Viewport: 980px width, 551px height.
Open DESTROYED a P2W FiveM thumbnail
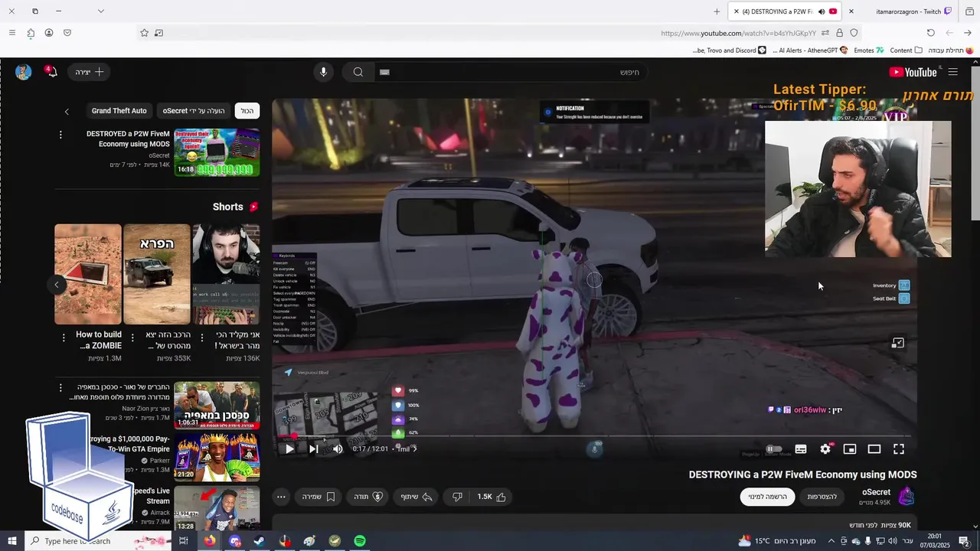(217, 152)
